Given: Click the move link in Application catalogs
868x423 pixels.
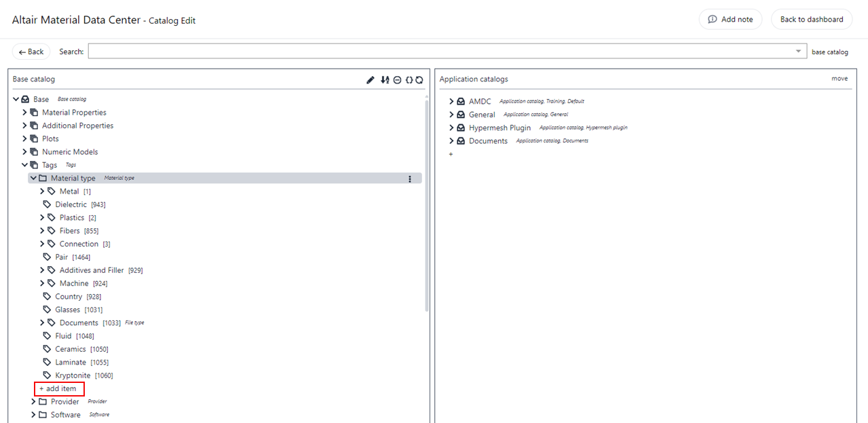Looking at the screenshot, I should coord(839,79).
